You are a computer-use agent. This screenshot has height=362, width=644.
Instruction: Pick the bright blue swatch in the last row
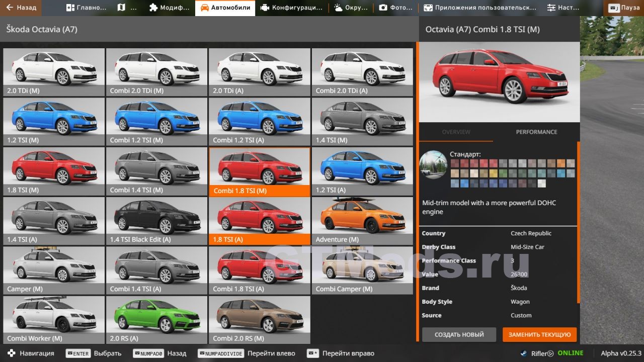click(x=464, y=184)
